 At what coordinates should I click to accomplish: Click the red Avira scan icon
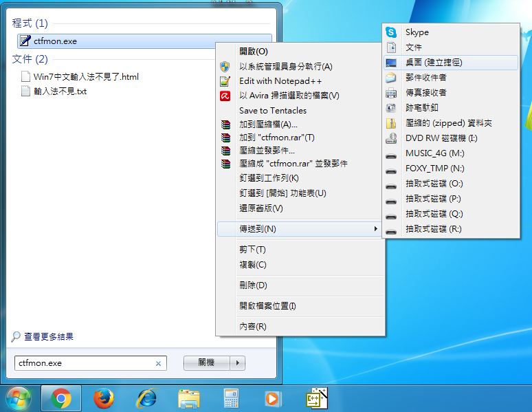point(225,96)
